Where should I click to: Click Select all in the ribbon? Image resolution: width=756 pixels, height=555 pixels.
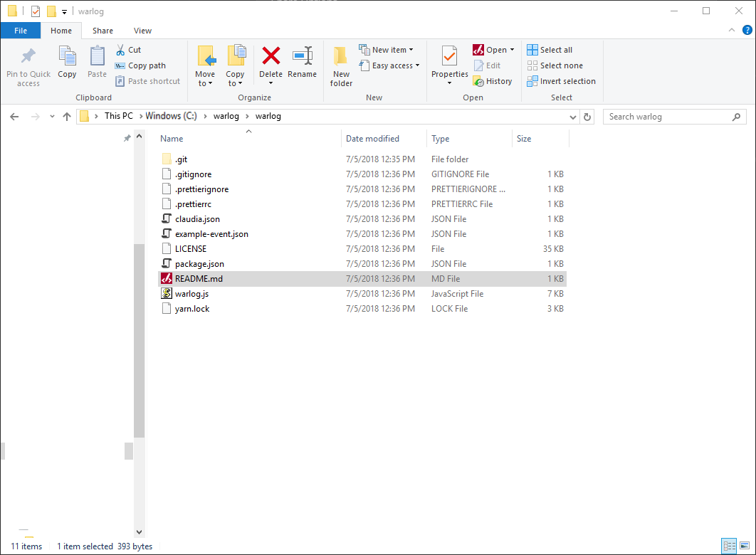tap(550, 50)
